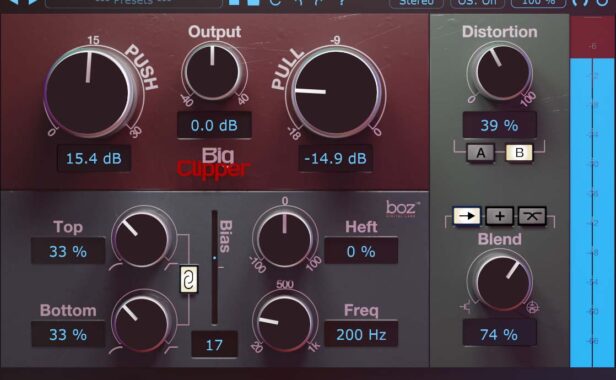Click the vertical Bias slider

214,268
